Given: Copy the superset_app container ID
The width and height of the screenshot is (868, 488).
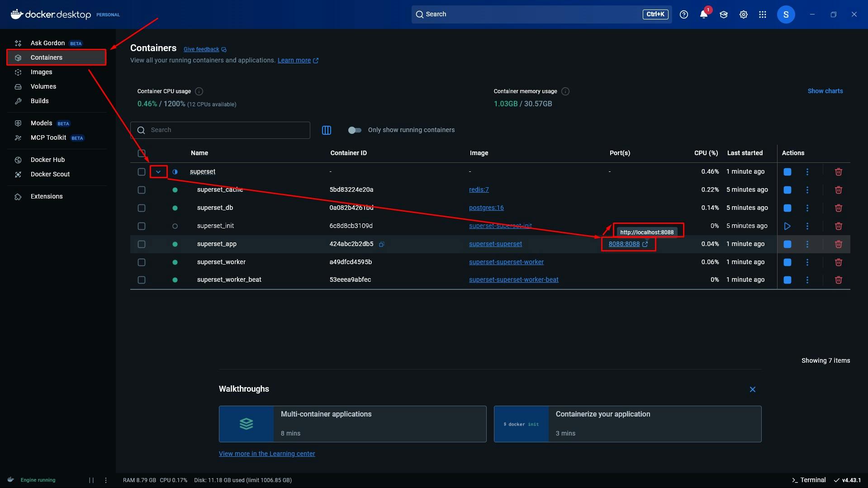Looking at the screenshot, I should point(382,244).
